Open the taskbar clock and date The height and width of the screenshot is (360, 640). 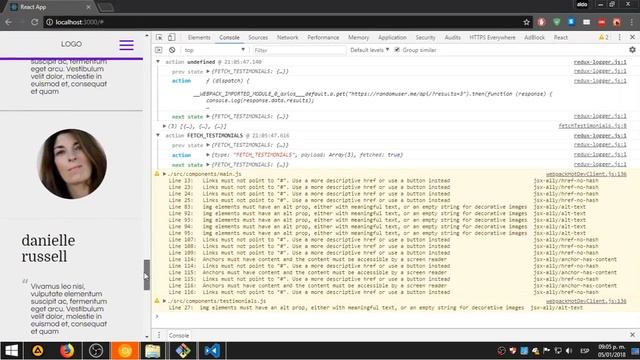[x=611, y=351]
